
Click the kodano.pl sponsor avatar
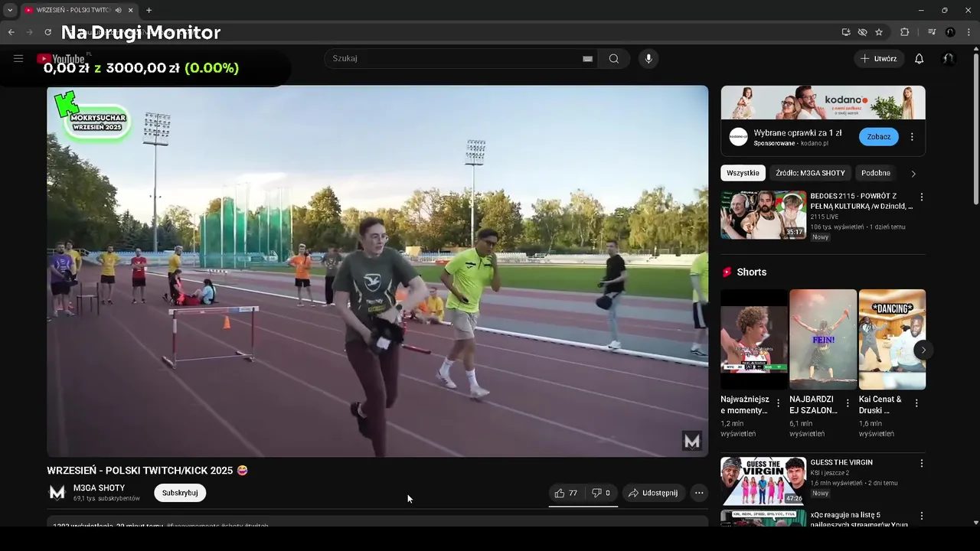tap(738, 137)
